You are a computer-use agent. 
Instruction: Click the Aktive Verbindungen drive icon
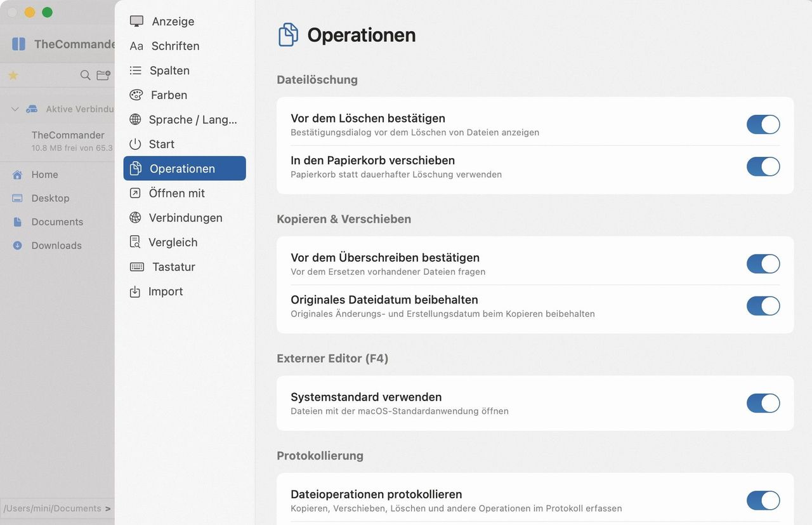tap(32, 109)
